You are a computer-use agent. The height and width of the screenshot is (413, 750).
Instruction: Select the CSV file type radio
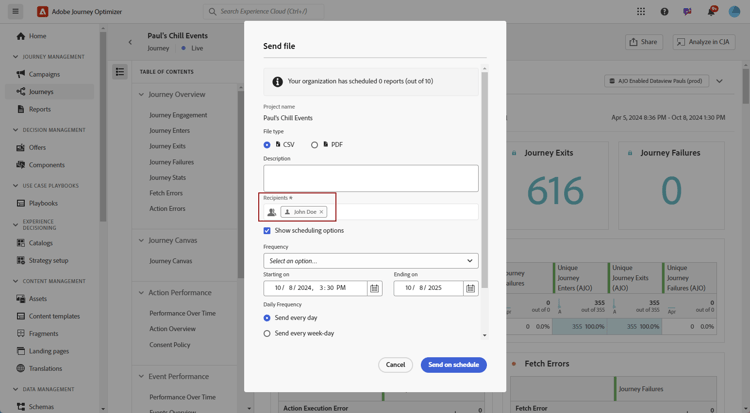(x=267, y=145)
